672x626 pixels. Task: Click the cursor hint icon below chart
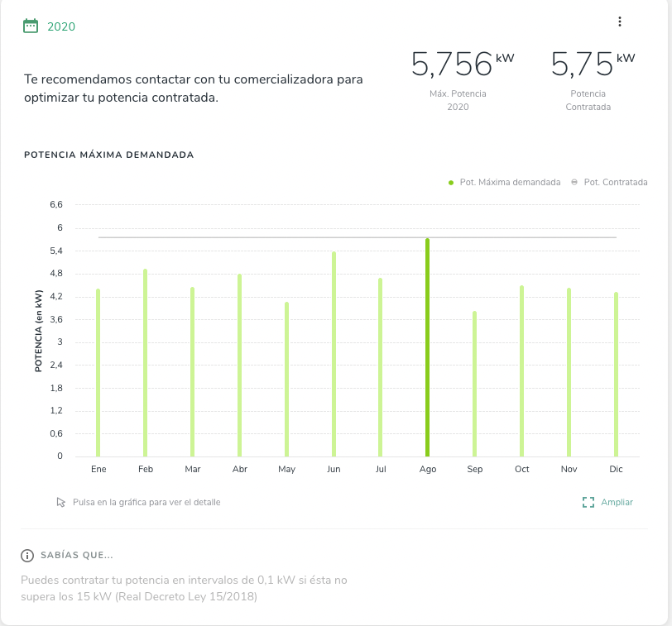61,502
